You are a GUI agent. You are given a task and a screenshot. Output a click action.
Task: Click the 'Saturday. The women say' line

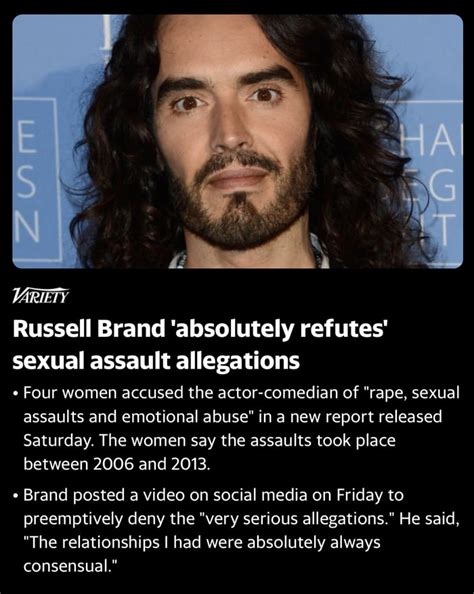coord(210,441)
